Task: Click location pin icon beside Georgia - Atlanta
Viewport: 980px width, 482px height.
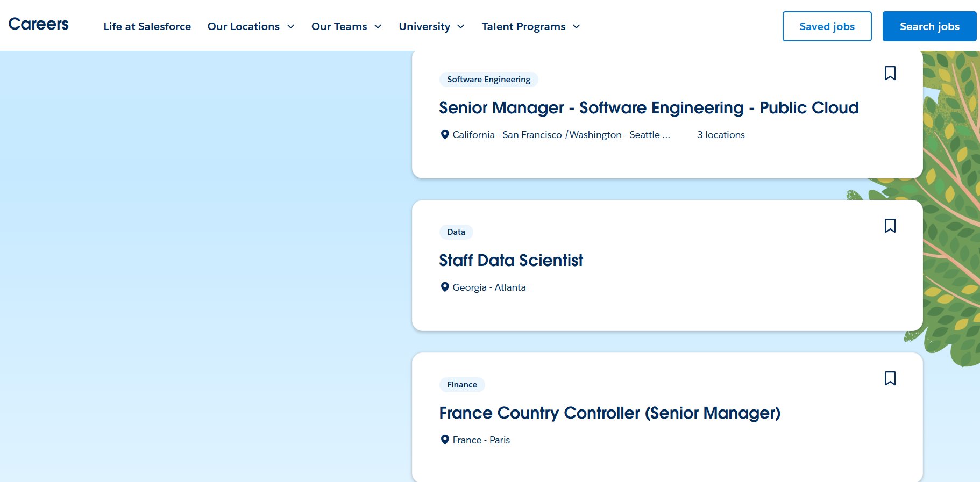Action: click(x=445, y=287)
